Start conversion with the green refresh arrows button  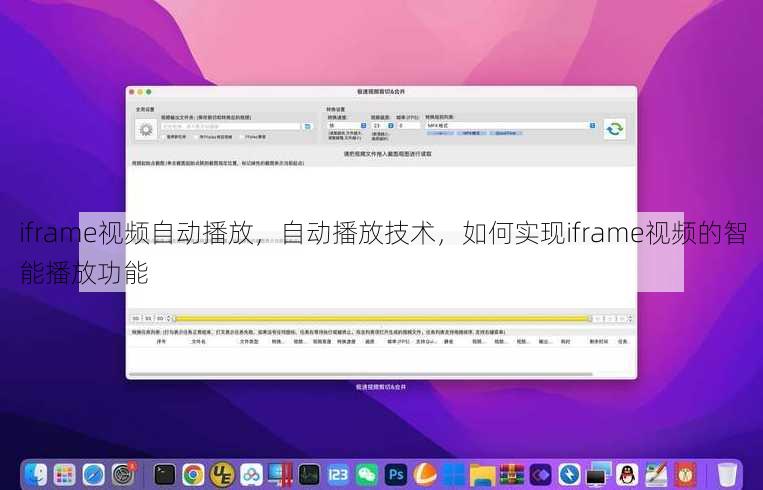[x=615, y=128]
